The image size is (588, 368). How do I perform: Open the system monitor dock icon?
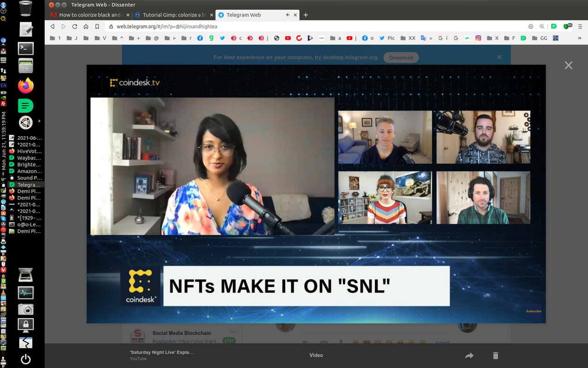tap(26, 293)
